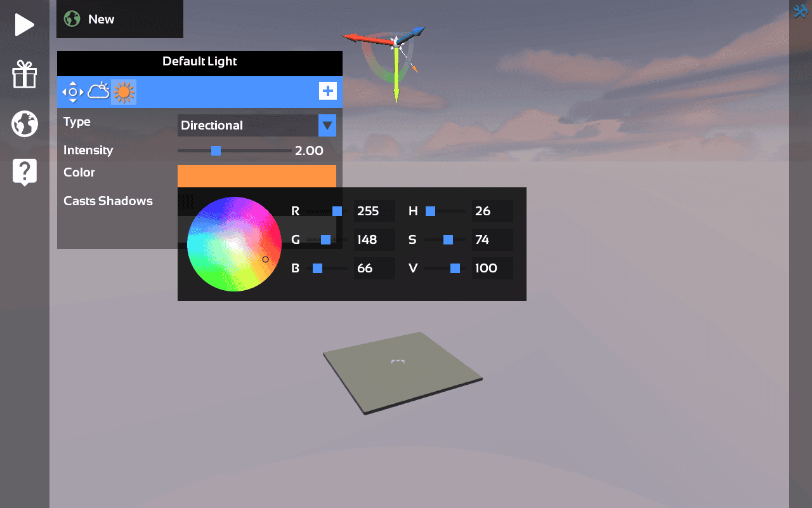Enable Casts Shadows
812x508 pixels.
(186, 201)
